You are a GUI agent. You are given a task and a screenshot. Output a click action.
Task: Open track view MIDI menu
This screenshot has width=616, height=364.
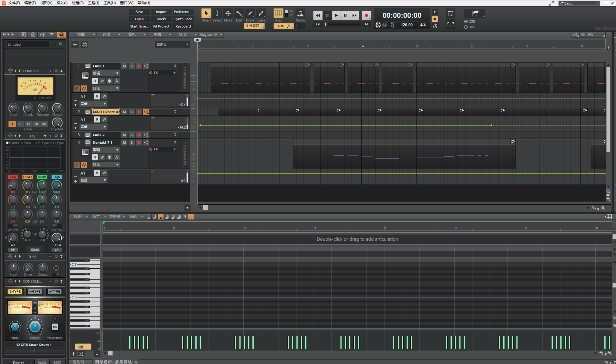(x=185, y=34)
